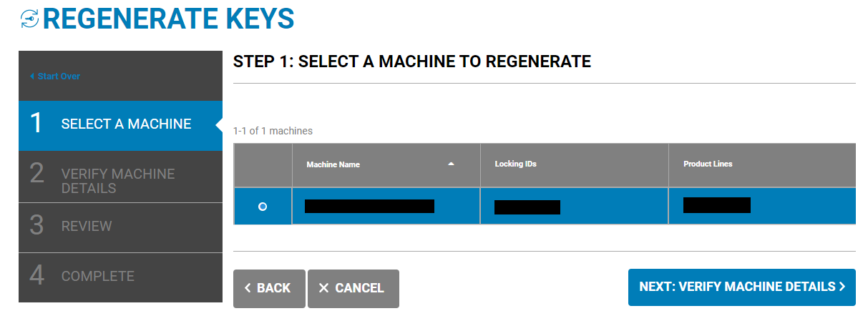Go to step 2 Verify Machine Details
This screenshot has height=326, width=868.
point(118,181)
